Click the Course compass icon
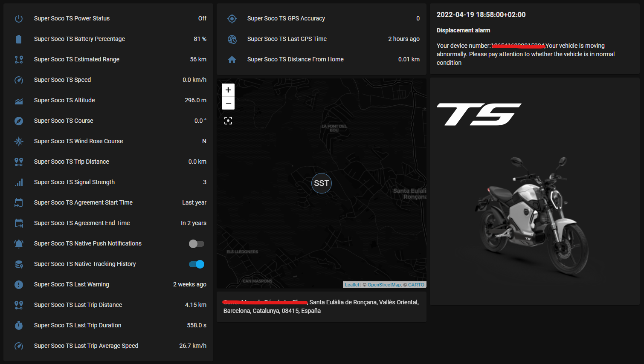This screenshot has width=644, height=364. pyautogui.click(x=19, y=121)
